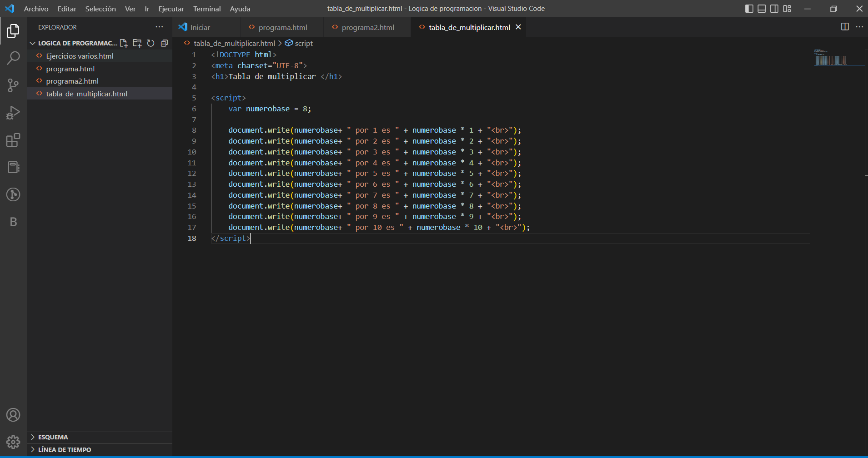Open the Run and Debug view icon
868x458 pixels.
pos(13,113)
